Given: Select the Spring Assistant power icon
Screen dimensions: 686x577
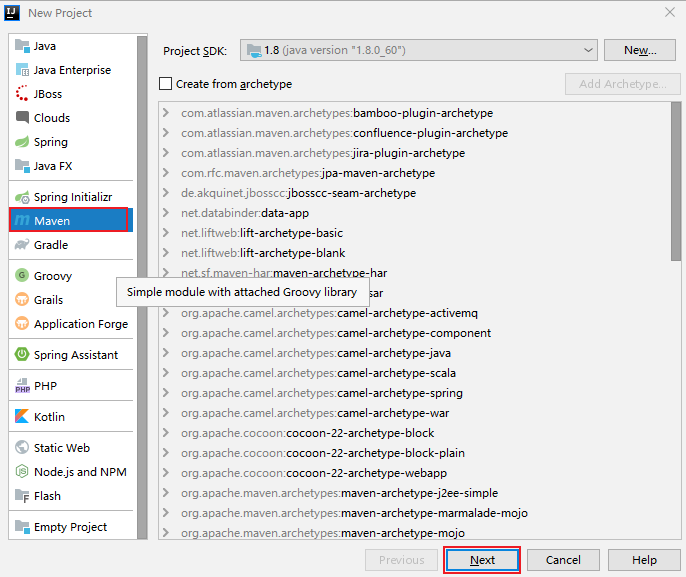Looking at the screenshot, I should (x=22, y=354).
